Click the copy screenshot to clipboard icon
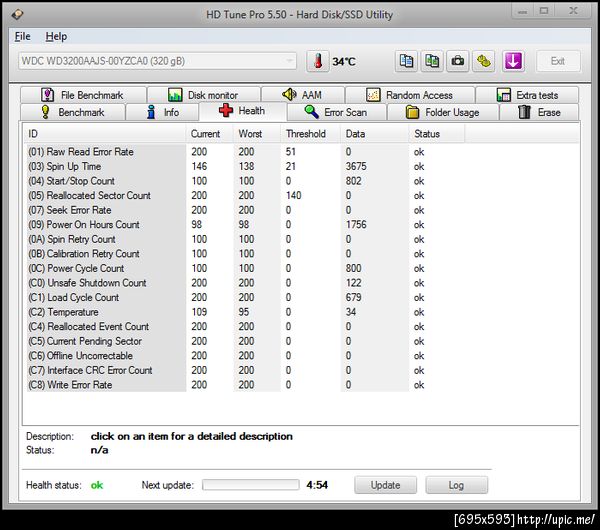This screenshot has height=530, width=600. click(x=432, y=61)
